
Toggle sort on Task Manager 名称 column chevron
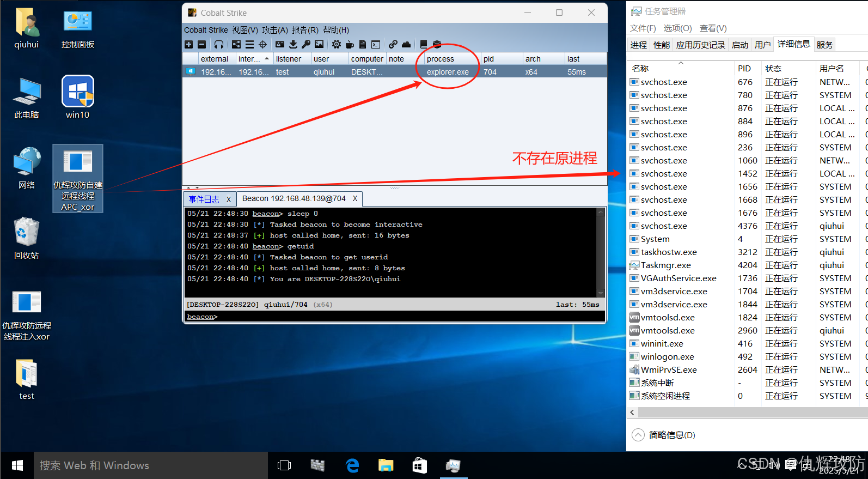click(681, 63)
